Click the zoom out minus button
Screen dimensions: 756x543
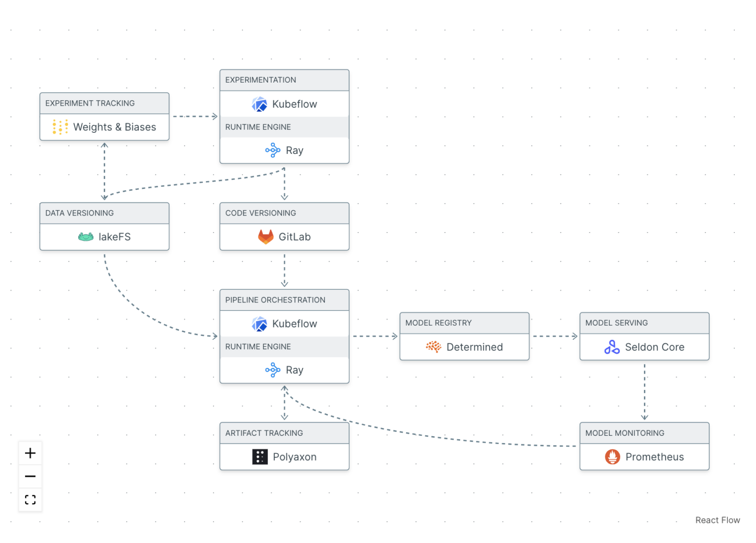point(30,477)
